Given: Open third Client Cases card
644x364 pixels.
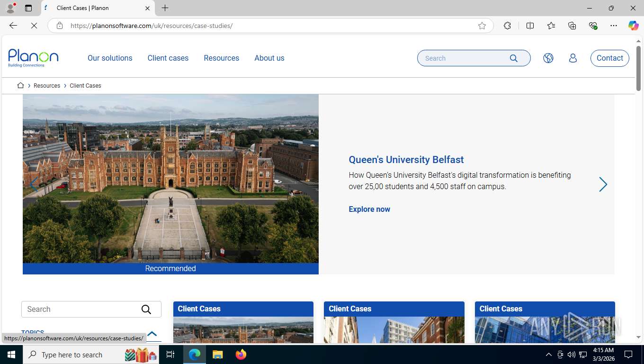Looking at the screenshot, I should [x=545, y=322].
